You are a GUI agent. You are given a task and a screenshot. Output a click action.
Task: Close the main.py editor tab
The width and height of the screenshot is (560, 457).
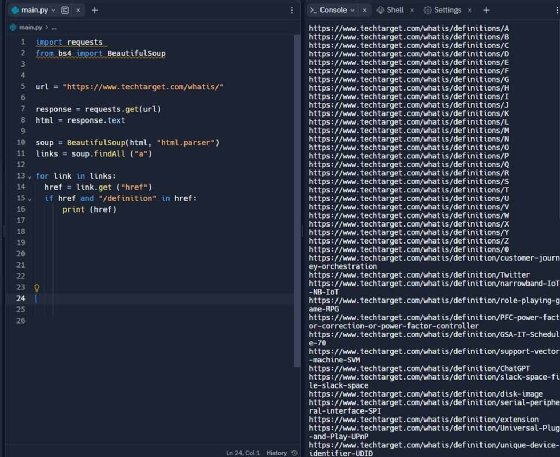click(x=78, y=10)
